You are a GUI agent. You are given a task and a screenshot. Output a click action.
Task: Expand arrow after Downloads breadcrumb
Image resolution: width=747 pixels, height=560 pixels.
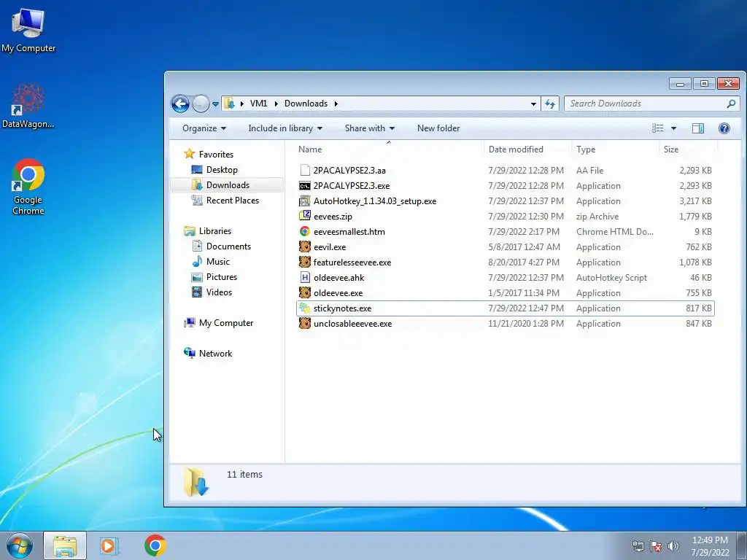coord(336,104)
